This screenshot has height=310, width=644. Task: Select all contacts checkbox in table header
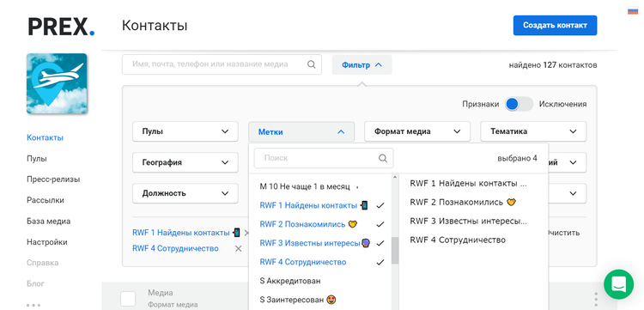[128, 299]
